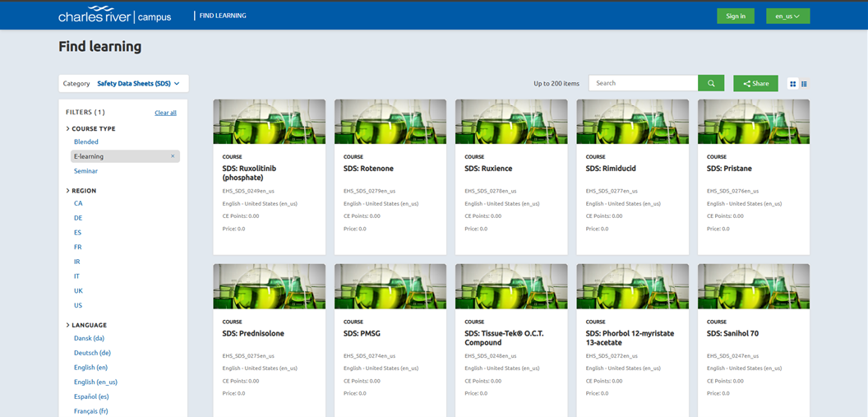Viewport: 868px width, 417px height.
Task: Open the SDS: PMSG course title
Action: 362,333
